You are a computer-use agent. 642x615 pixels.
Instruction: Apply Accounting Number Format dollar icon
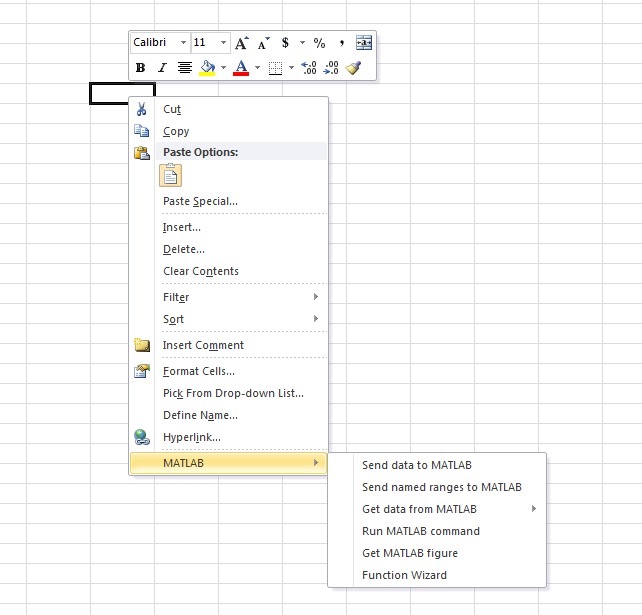click(285, 43)
